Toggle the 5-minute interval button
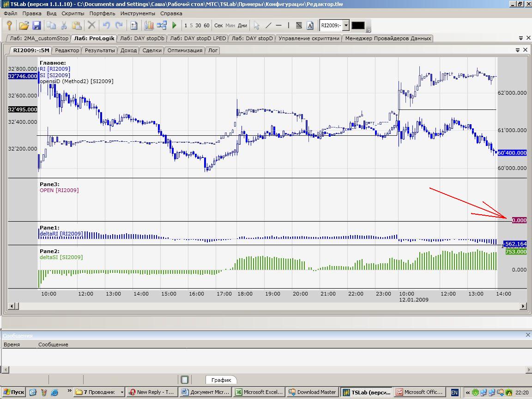The width and height of the screenshot is (532, 399). coord(191,25)
